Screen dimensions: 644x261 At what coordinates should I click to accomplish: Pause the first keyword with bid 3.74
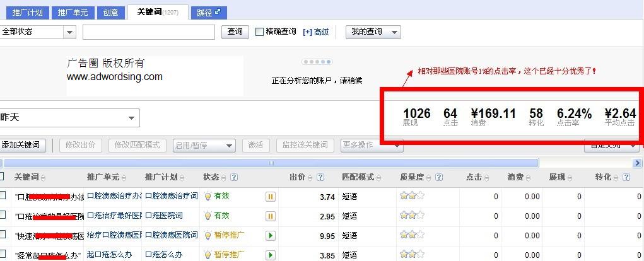coord(271,197)
